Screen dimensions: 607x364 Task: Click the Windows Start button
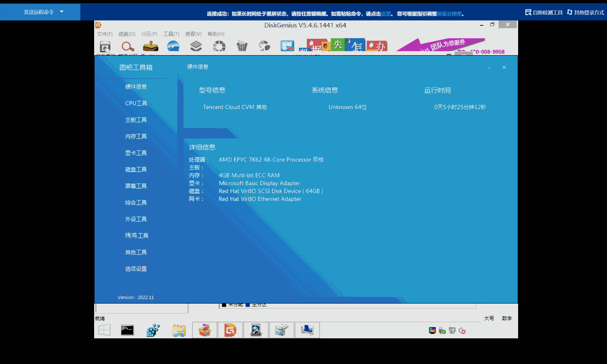pos(104,330)
